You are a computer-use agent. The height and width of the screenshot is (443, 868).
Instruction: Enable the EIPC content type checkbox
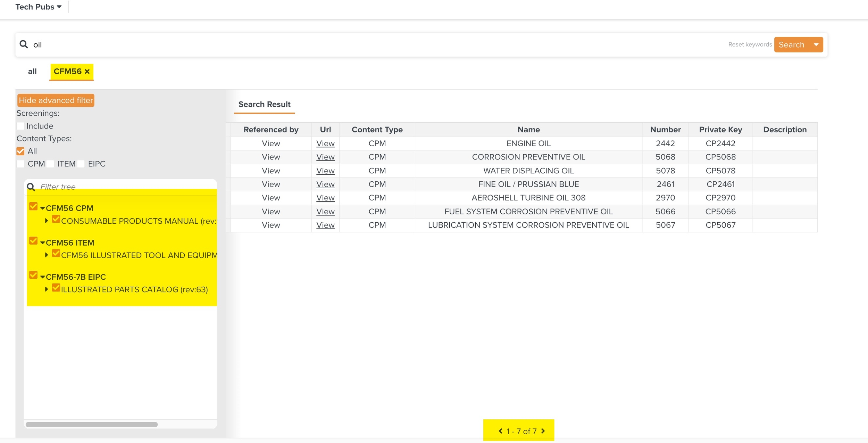pyautogui.click(x=81, y=164)
